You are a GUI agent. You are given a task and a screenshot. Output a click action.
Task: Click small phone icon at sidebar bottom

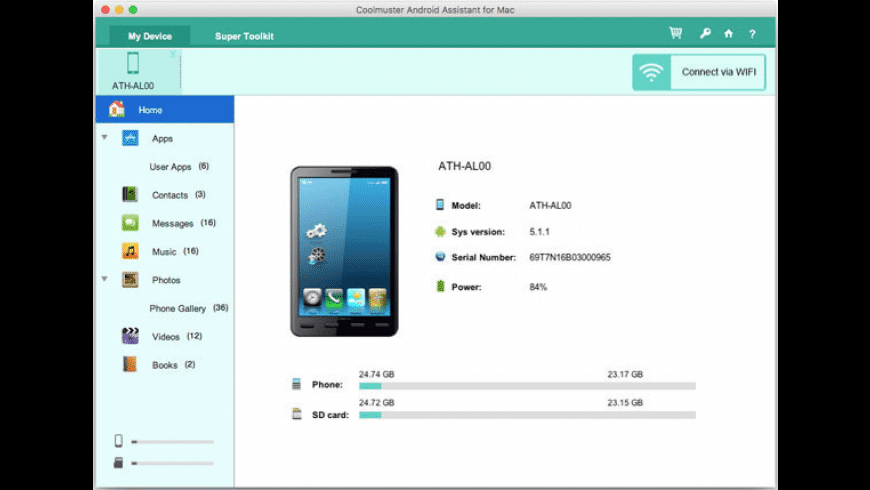tap(118, 441)
